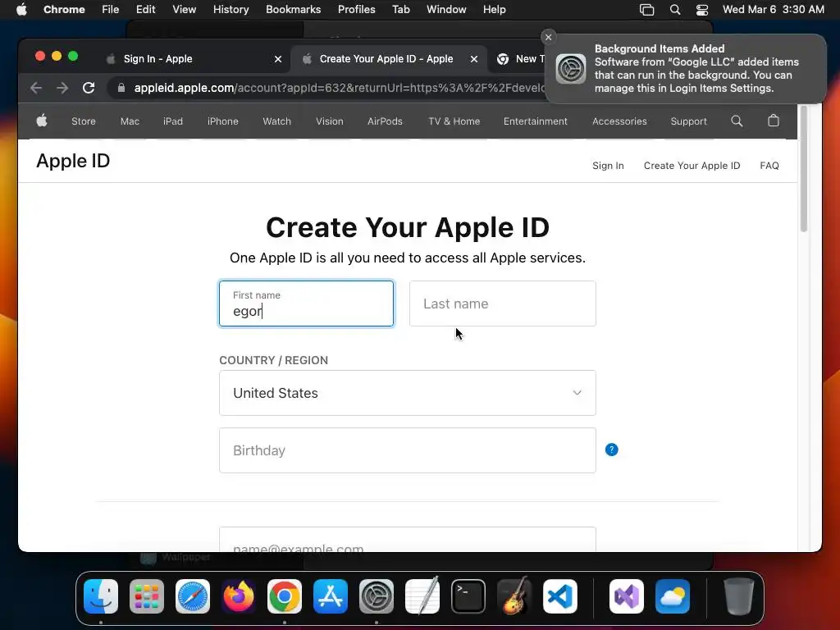Go to Vision in Apple navigation
Viewport: 840px width, 630px height.
[330, 121]
